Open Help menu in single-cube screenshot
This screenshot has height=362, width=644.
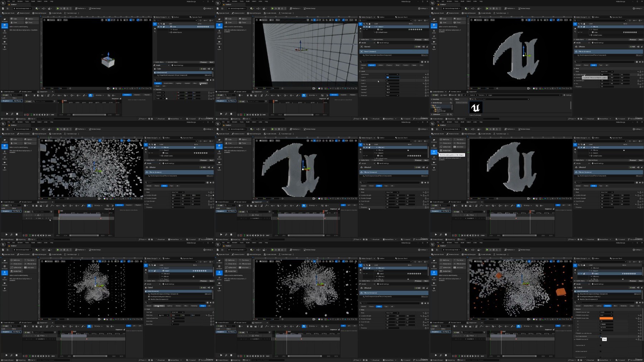coord(52,1)
